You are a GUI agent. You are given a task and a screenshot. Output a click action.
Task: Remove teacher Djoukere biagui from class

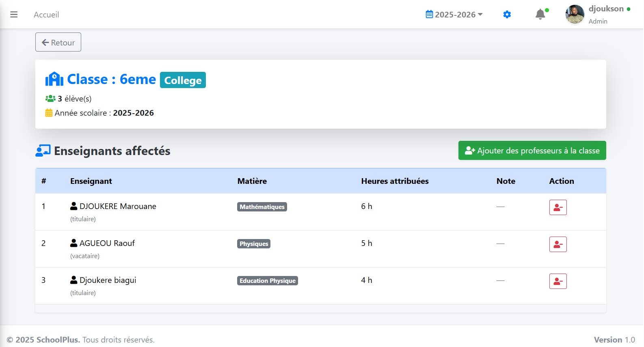pyautogui.click(x=558, y=281)
